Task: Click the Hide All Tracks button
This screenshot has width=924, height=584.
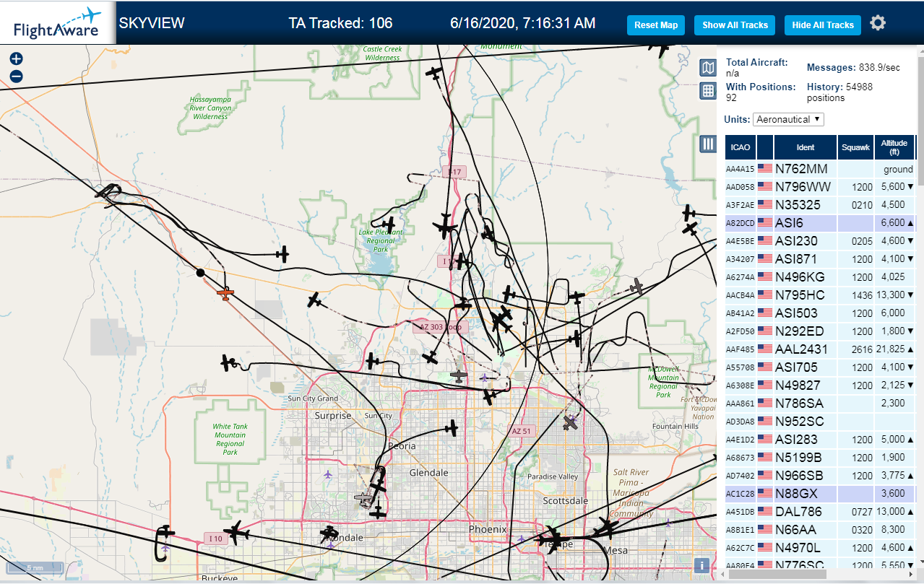Action: click(823, 25)
